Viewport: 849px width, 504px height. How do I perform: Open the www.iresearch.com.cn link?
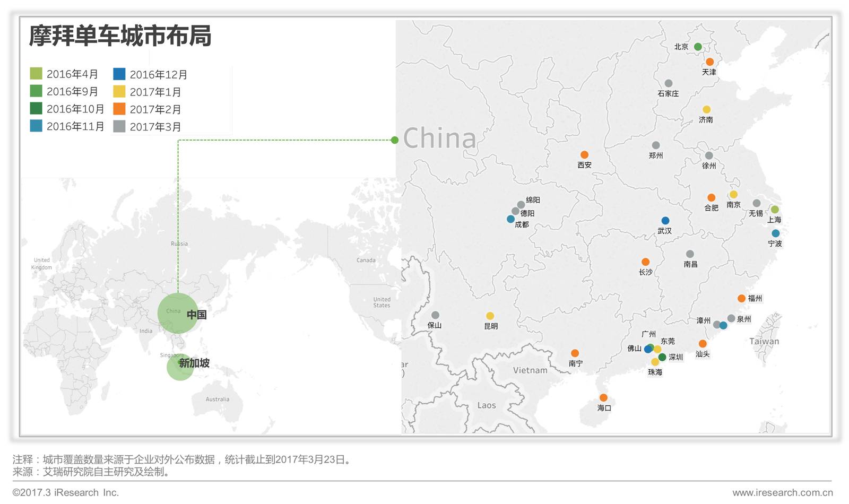[783, 493]
